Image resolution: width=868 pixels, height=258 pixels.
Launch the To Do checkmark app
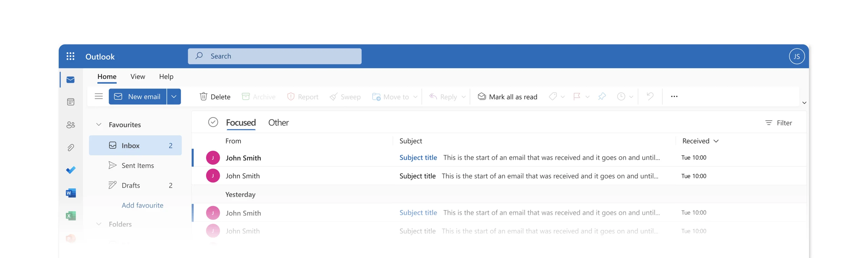(71, 170)
